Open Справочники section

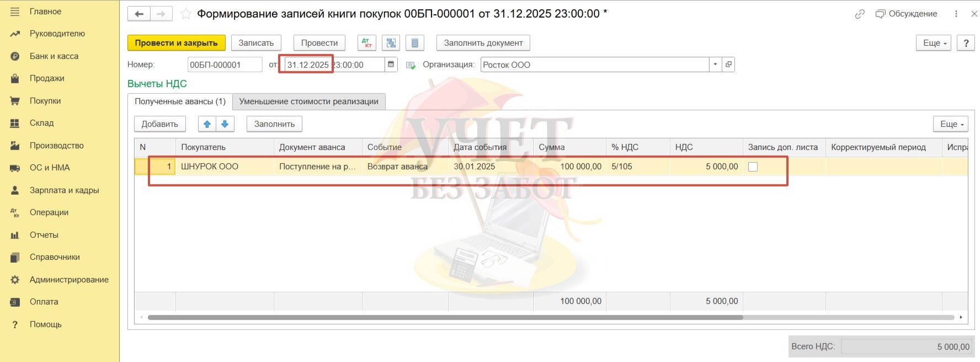[x=55, y=257]
